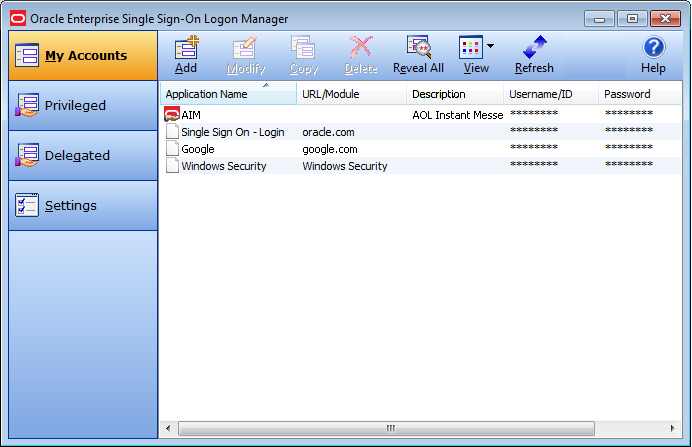Click the oracle.com URL cell
Viewport: 692px width, 447px height.
click(x=328, y=132)
